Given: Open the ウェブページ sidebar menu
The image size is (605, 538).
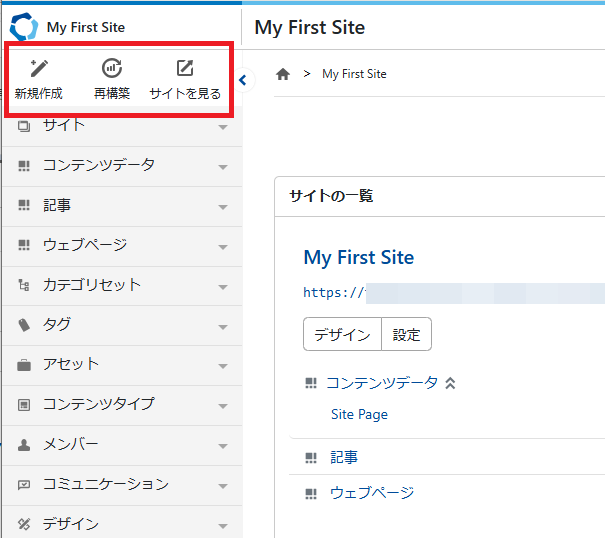Looking at the screenshot, I should (84, 245).
